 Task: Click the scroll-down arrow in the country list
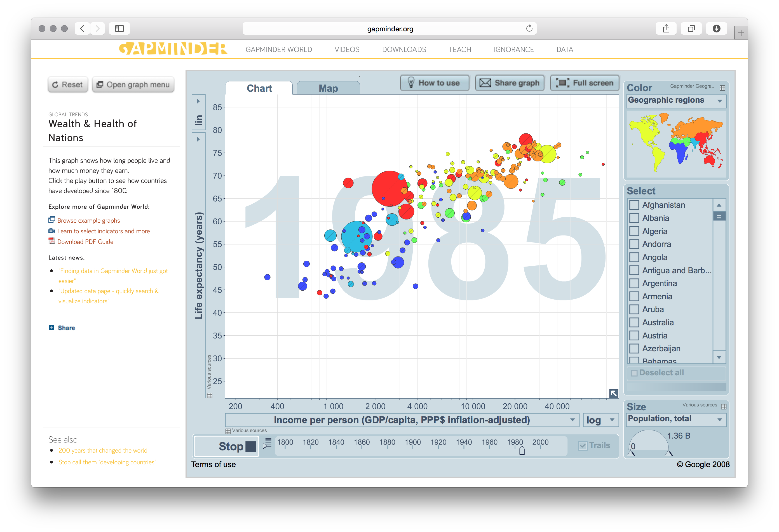(719, 358)
